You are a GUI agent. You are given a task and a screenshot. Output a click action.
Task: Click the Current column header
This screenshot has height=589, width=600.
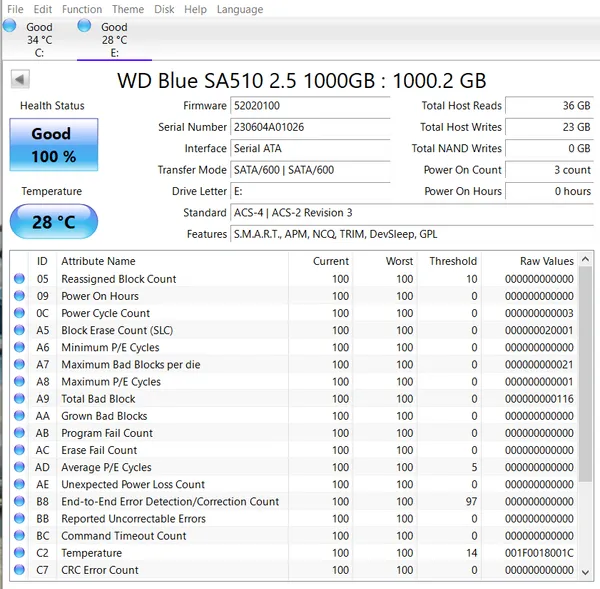click(x=320, y=261)
